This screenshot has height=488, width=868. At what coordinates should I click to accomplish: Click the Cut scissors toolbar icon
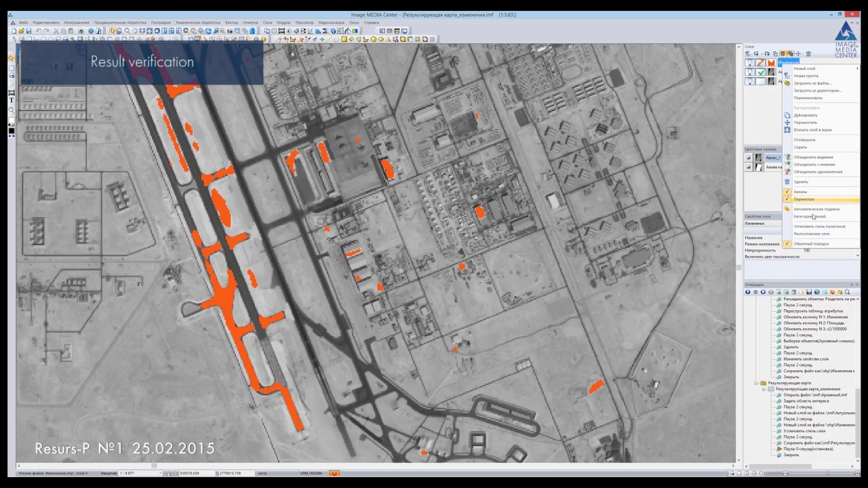[56, 31]
